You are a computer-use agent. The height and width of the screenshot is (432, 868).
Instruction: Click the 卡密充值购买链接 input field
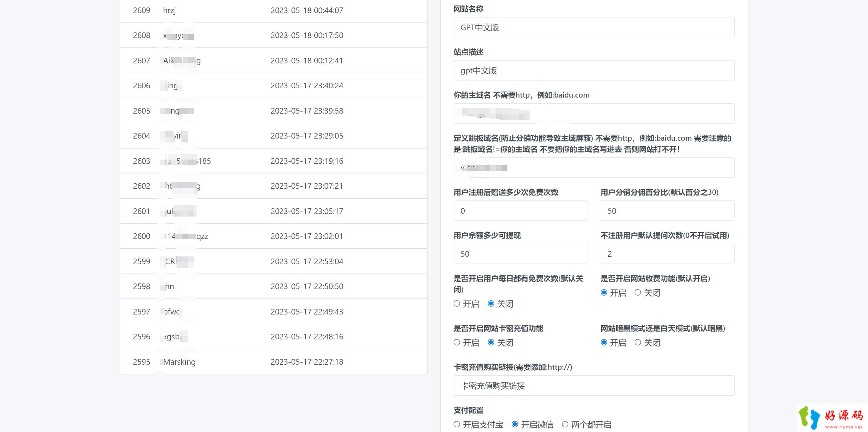coord(594,386)
